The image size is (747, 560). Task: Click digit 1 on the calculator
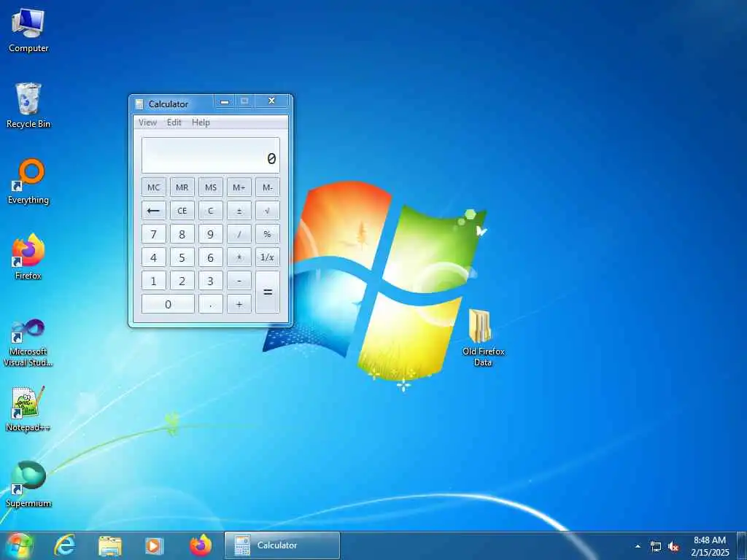[x=153, y=281]
